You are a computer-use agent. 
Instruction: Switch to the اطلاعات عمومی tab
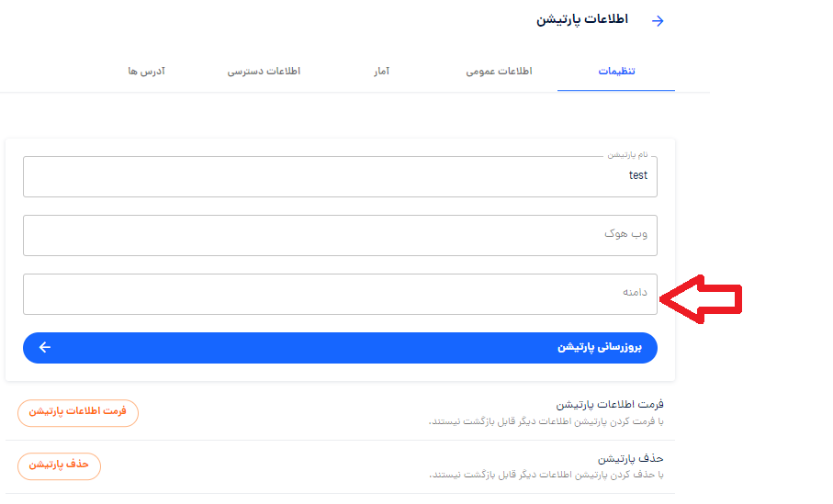[499, 72]
